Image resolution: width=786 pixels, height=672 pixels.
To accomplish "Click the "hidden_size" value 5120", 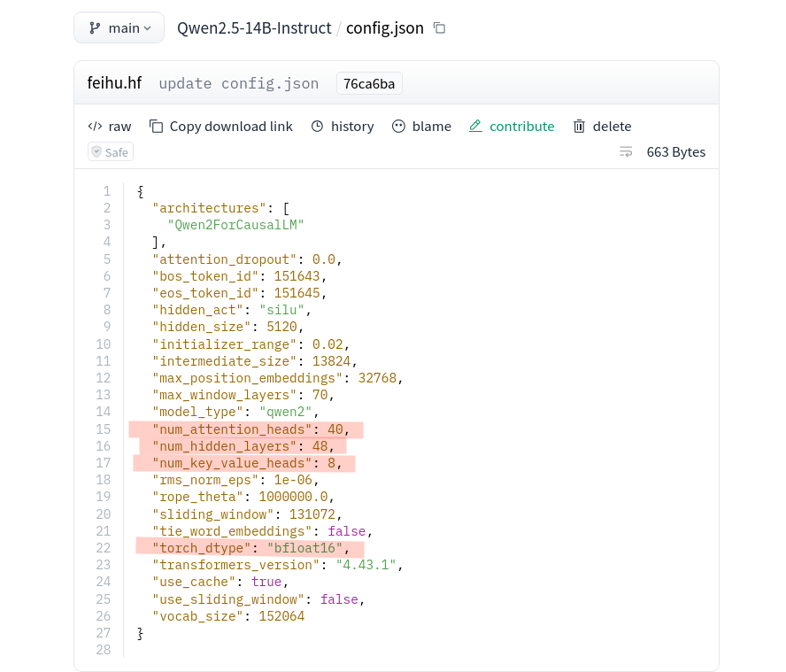I will [281, 327].
